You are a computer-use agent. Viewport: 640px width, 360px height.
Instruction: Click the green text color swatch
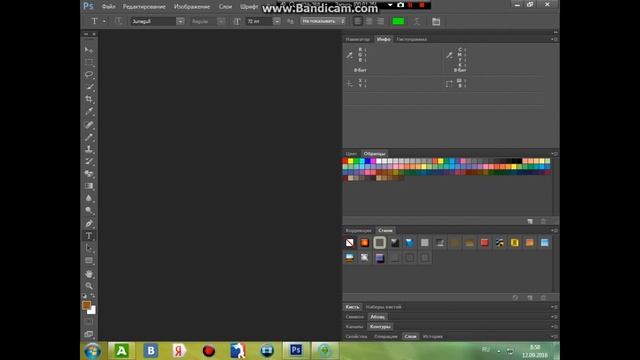(398, 21)
